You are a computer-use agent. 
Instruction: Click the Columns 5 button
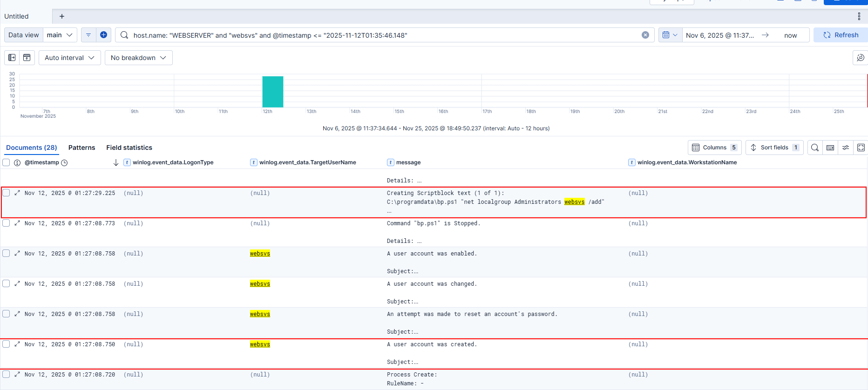714,148
